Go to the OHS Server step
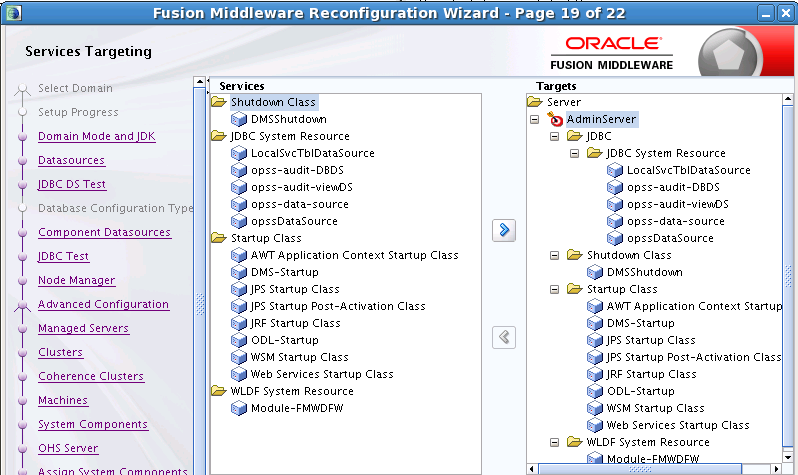Screen dimensions: 798x475 pos(68,448)
